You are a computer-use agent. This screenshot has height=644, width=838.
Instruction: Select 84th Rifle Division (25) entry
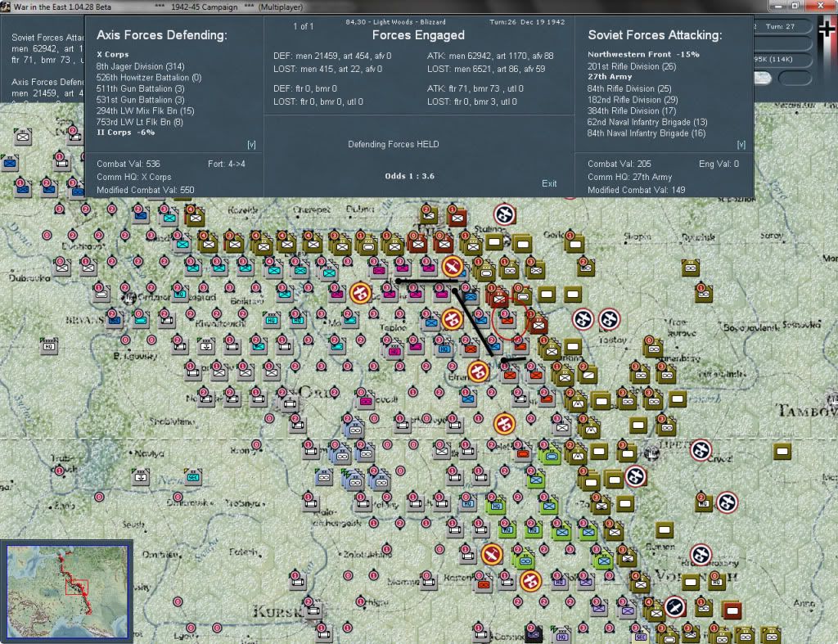pos(629,88)
